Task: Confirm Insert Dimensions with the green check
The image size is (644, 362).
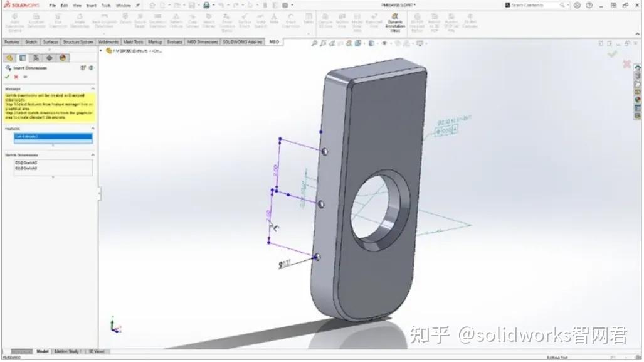Action: coord(7,77)
